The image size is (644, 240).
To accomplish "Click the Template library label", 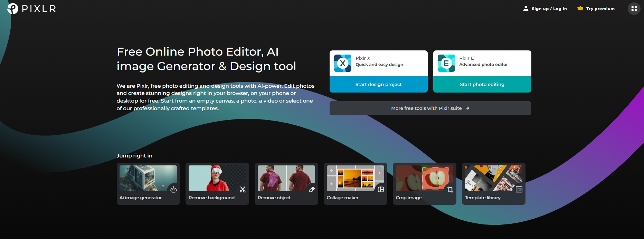I will click(483, 198).
